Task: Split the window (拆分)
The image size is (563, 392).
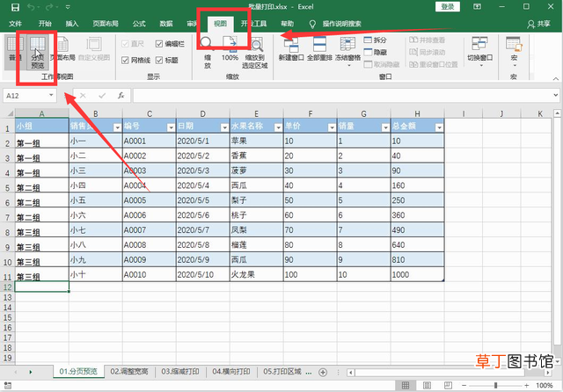Action: pyautogui.click(x=376, y=40)
